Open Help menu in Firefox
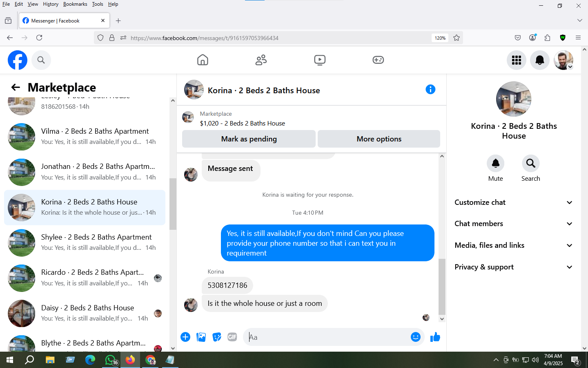This screenshot has width=588, height=368. tap(113, 4)
